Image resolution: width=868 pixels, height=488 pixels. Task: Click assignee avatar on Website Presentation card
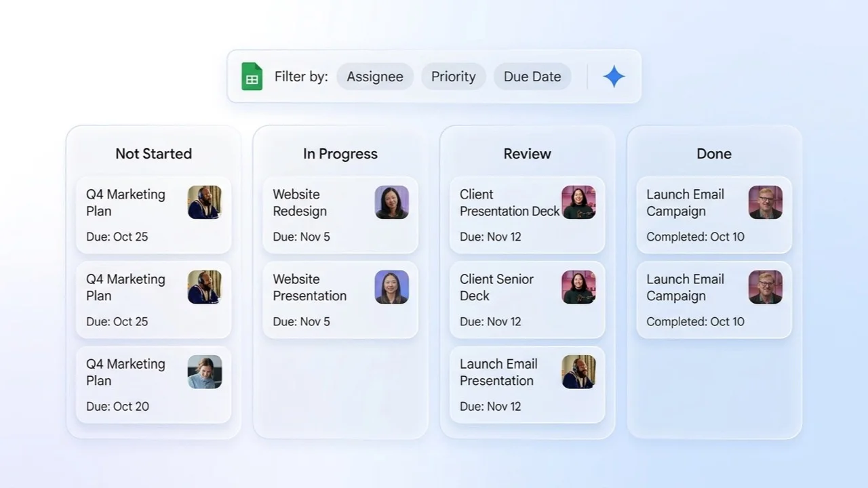(392, 287)
